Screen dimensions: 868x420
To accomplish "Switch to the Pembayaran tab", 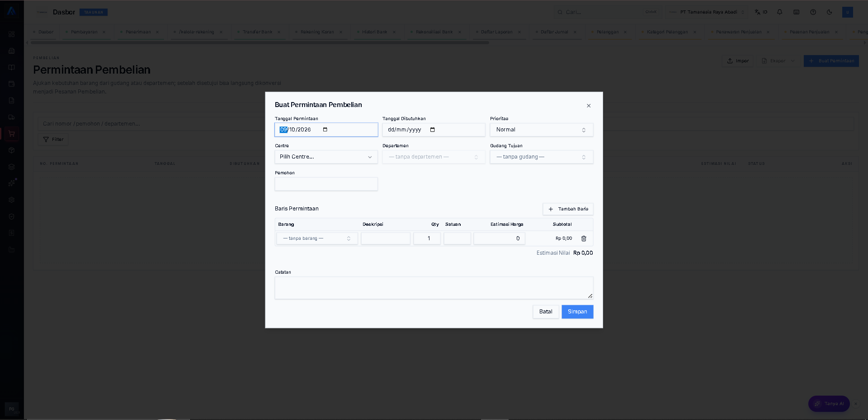I will [x=84, y=32].
